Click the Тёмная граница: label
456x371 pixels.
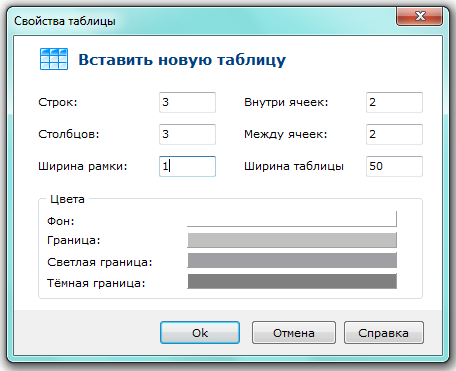point(96,283)
